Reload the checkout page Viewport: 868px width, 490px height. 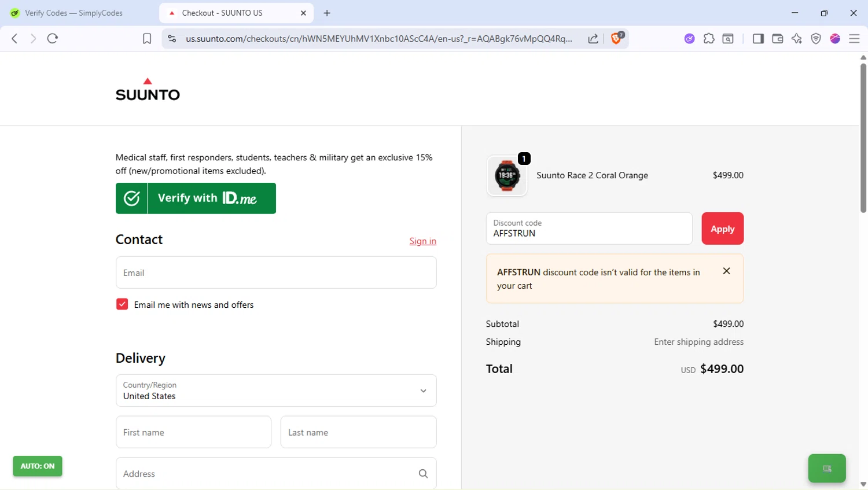tap(53, 39)
